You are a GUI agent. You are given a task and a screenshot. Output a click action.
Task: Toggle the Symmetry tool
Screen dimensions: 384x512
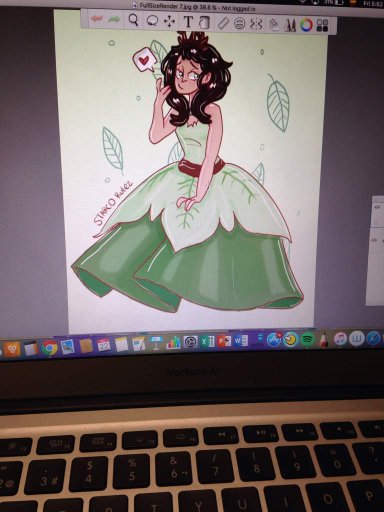pyautogui.click(x=256, y=24)
